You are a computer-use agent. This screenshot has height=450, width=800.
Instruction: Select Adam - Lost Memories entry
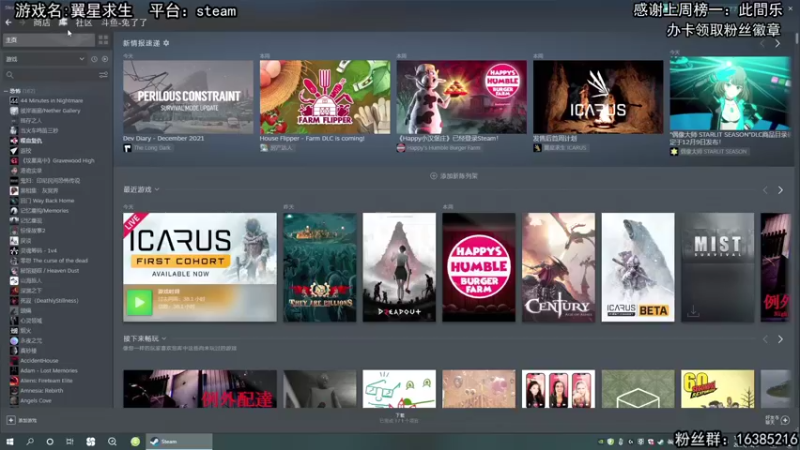tap(48, 371)
